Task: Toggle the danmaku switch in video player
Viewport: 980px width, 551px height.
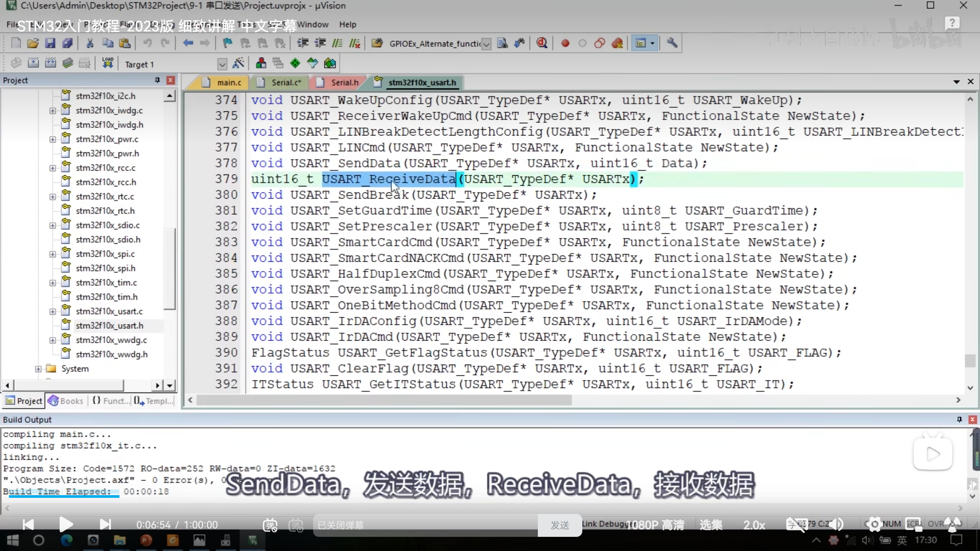Action: tap(270, 525)
